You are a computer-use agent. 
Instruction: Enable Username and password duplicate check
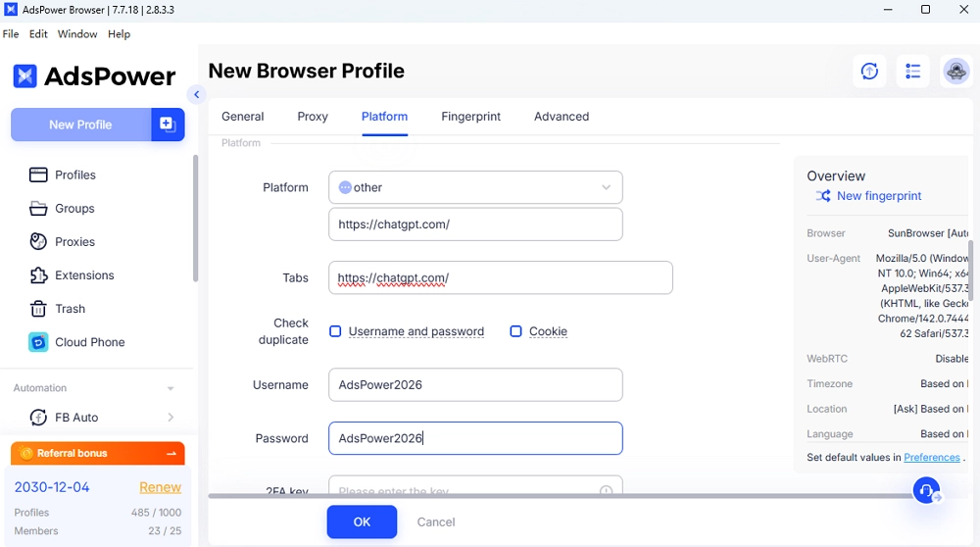(335, 331)
